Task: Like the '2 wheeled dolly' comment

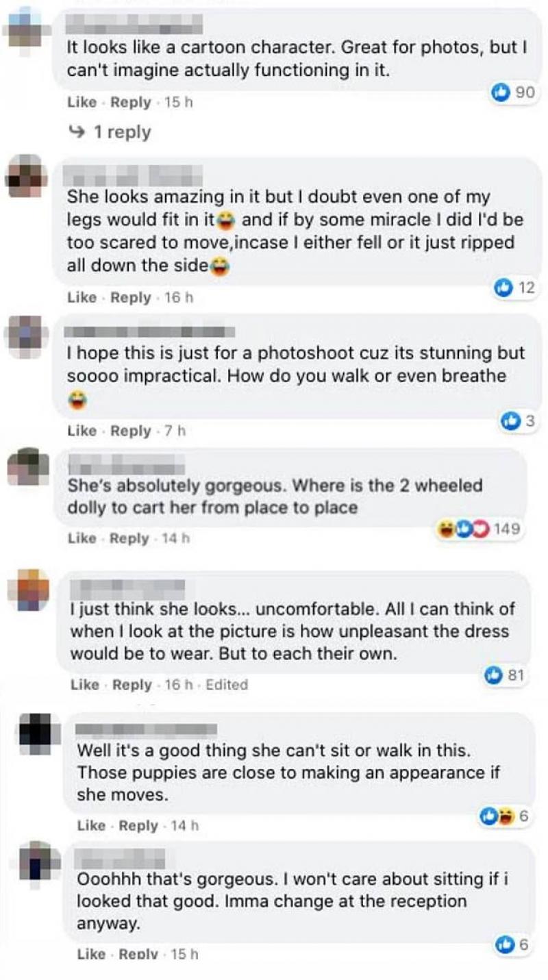Action: click(82, 538)
